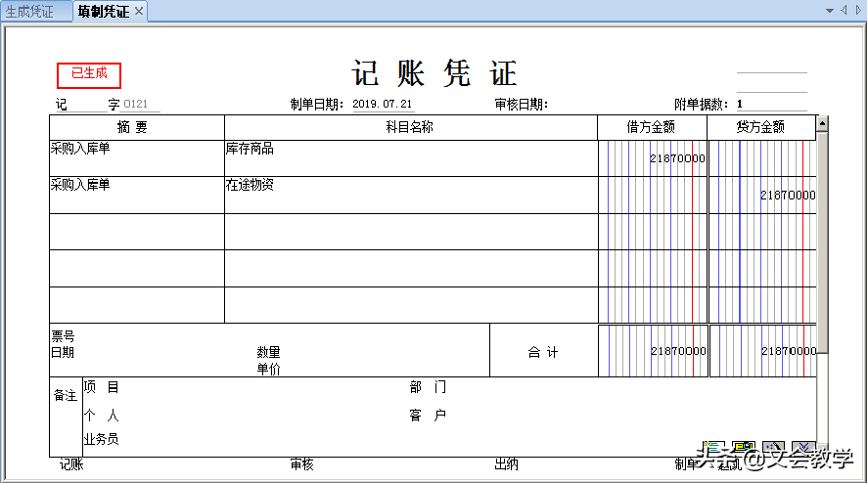
Task: Click the 附单据数 value field
Action: [x=772, y=104]
